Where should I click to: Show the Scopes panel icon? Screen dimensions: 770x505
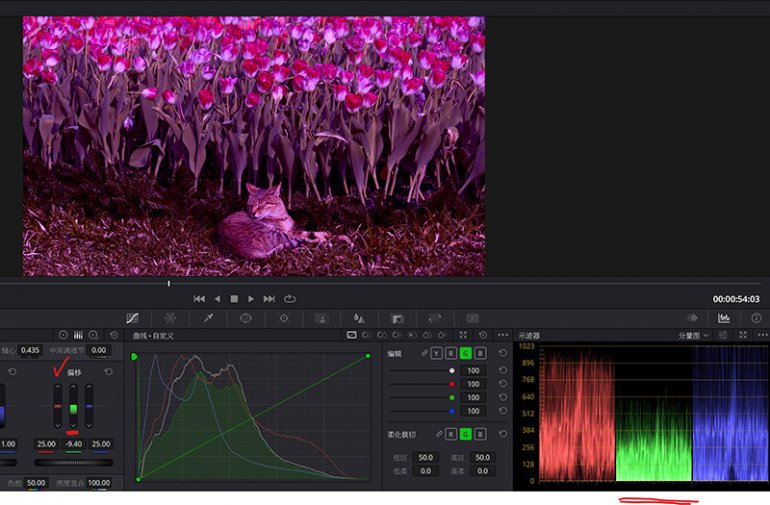click(723, 318)
